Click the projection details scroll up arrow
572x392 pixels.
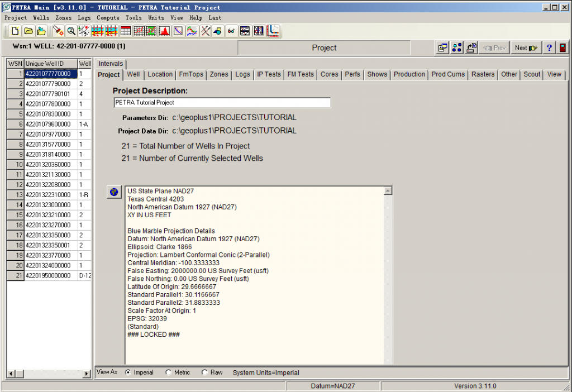[388, 191]
